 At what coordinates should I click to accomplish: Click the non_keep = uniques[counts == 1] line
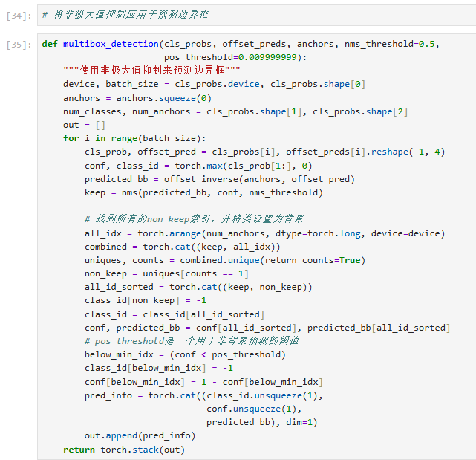click(166, 273)
